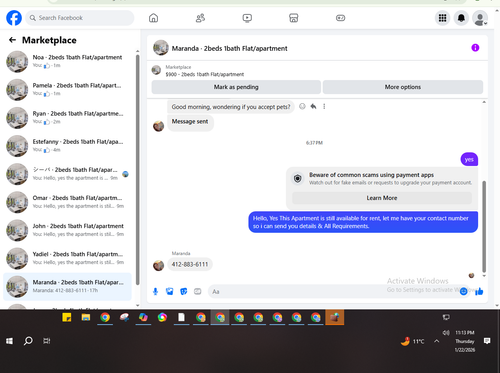Open Windows Task View
500x373 pixels.
pyautogui.click(x=47, y=341)
